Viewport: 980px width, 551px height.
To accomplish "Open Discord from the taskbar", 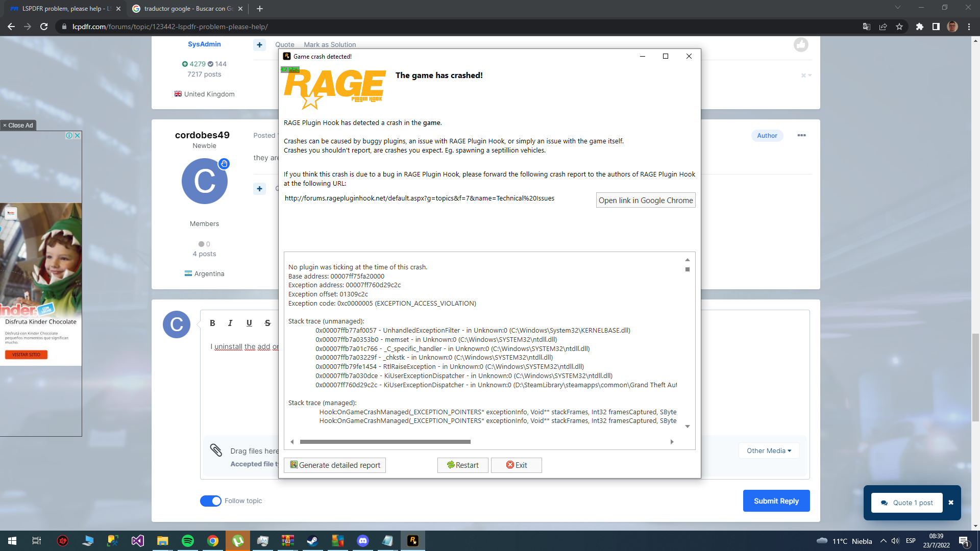I will pyautogui.click(x=363, y=541).
